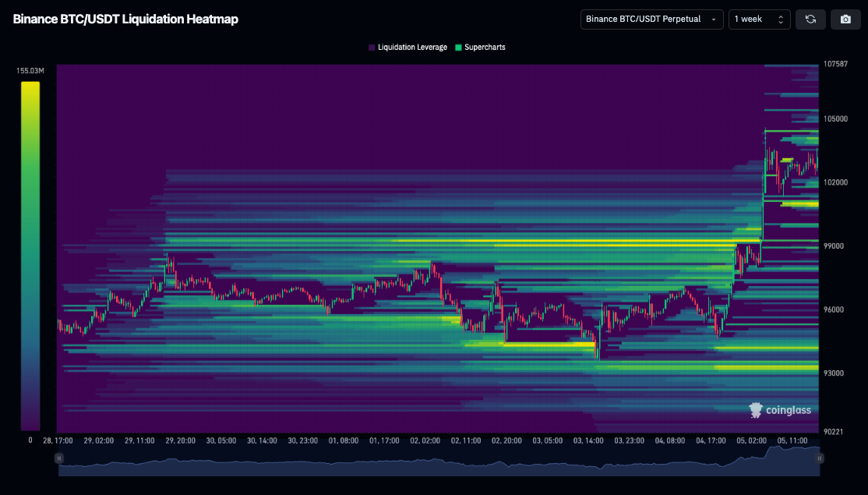Click the 105000 price axis label
This screenshot has width=868, height=495.
[835, 119]
